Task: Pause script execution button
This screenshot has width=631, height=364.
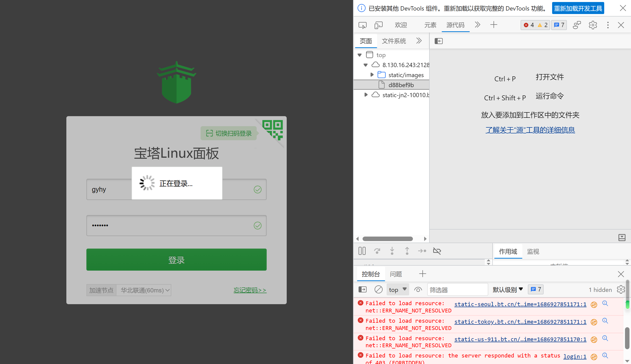Action: [362, 251]
